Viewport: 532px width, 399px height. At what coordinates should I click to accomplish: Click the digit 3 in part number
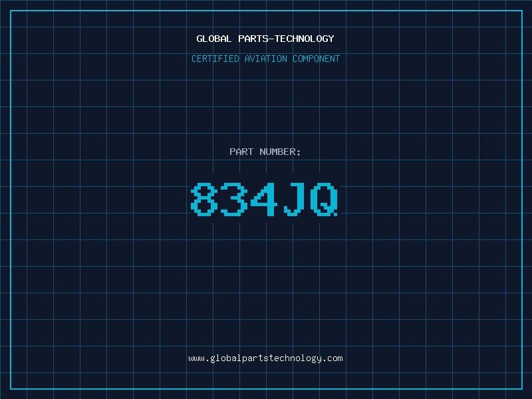[234, 199]
